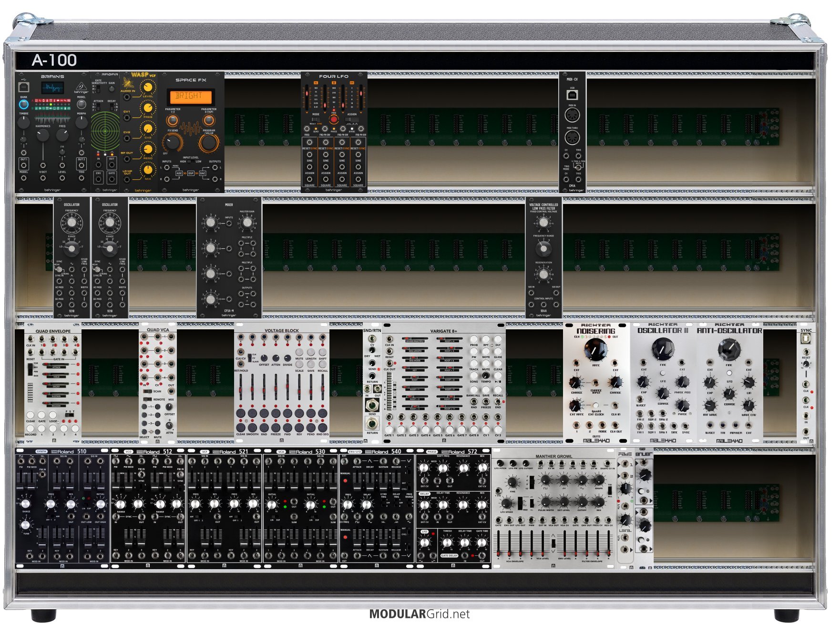Click the SPACE FX module title
The width and height of the screenshot is (840, 624).
click(191, 80)
